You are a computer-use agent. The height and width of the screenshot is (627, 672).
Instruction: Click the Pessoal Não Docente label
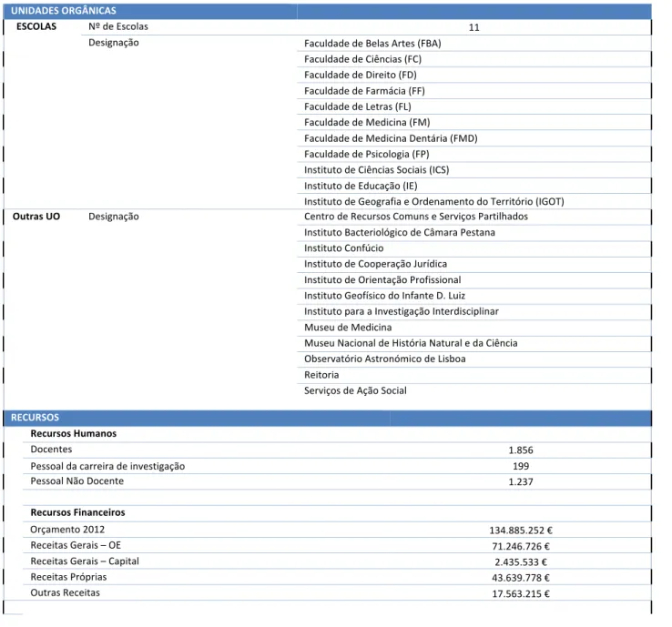click(76, 481)
